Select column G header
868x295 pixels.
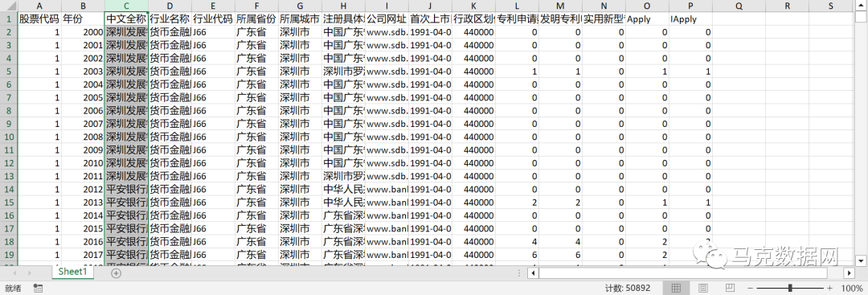click(x=300, y=6)
